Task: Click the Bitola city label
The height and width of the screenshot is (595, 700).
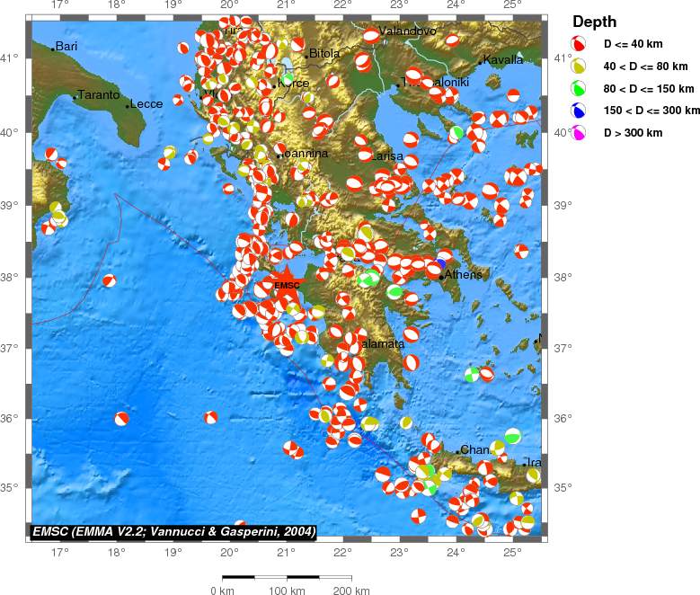Action: tap(324, 54)
